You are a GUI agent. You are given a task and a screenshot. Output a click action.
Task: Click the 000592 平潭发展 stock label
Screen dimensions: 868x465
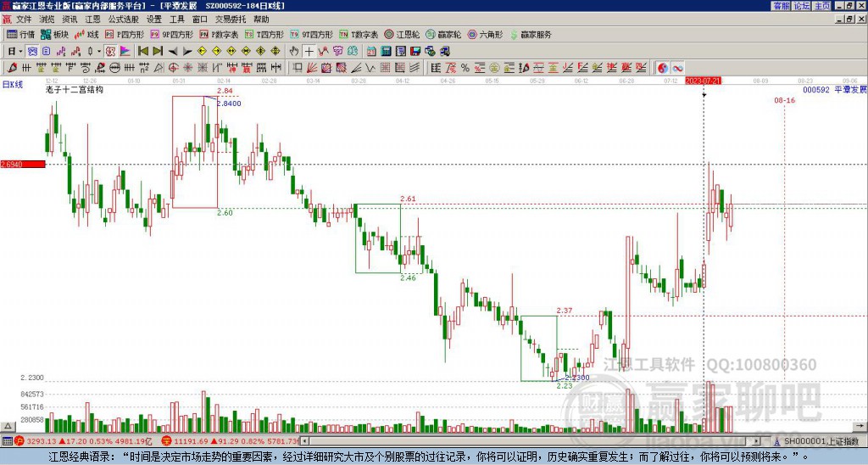(834, 90)
